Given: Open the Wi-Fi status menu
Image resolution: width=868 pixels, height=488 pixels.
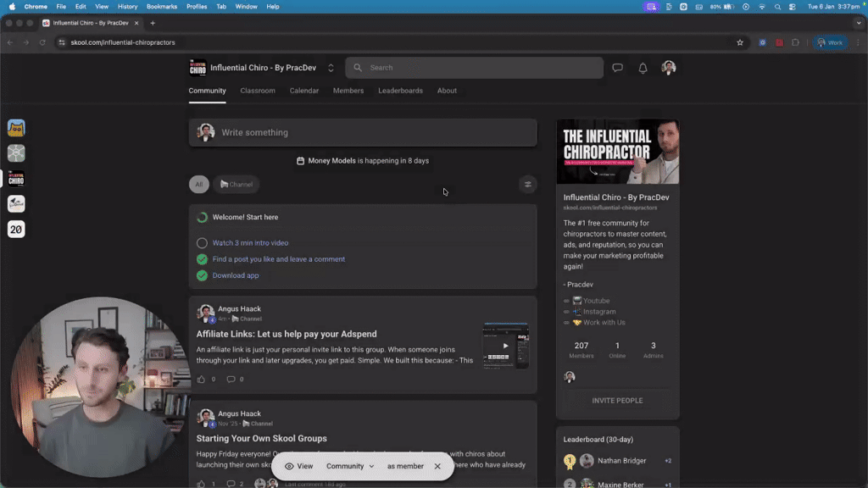Looking at the screenshot, I should 762,7.
